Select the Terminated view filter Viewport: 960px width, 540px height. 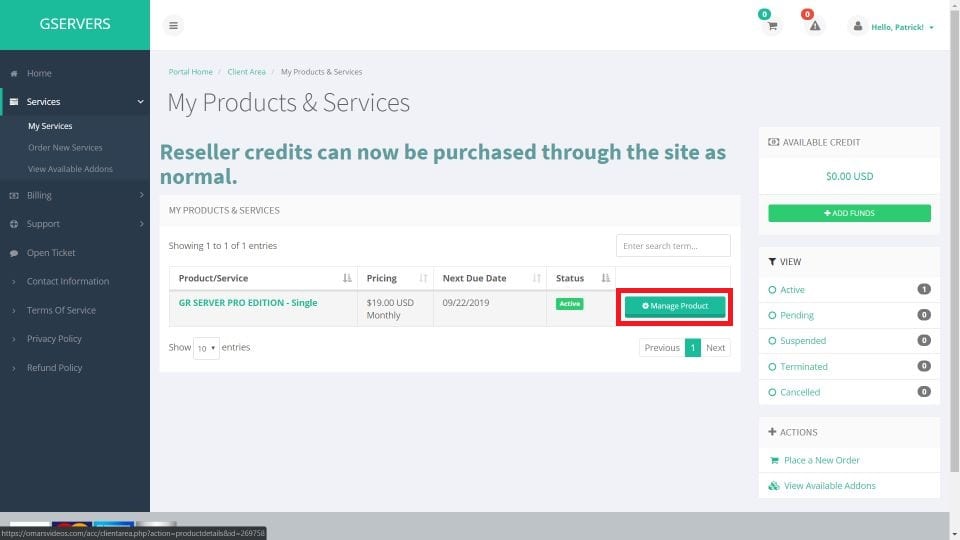coord(803,367)
